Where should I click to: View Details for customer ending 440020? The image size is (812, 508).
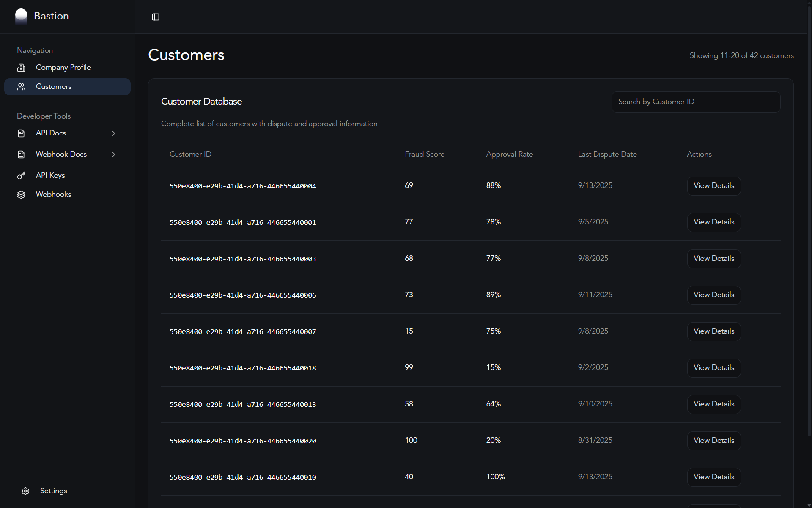click(713, 441)
